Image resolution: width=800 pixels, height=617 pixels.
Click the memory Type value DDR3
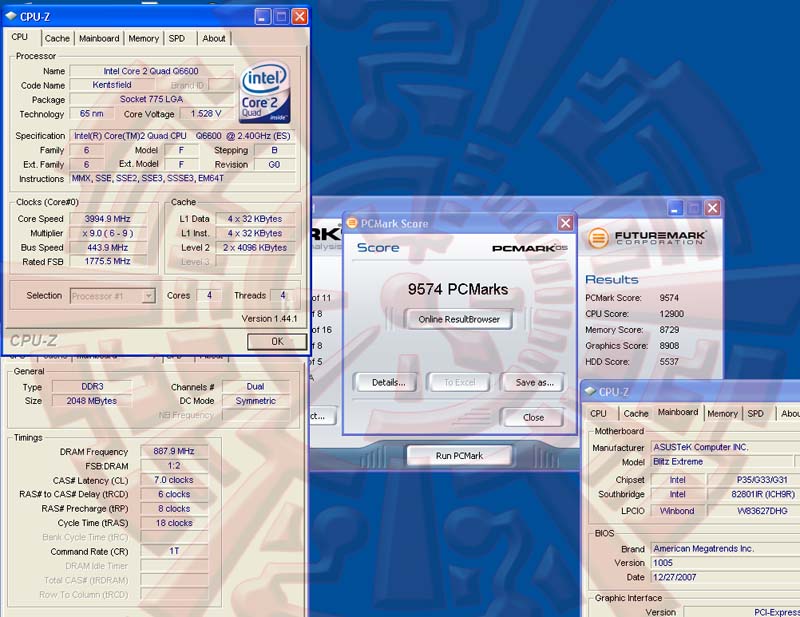pyautogui.click(x=92, y=386)
